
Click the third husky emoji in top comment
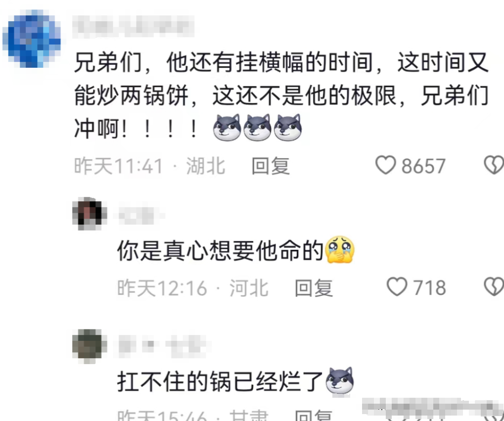click(288, 128)
